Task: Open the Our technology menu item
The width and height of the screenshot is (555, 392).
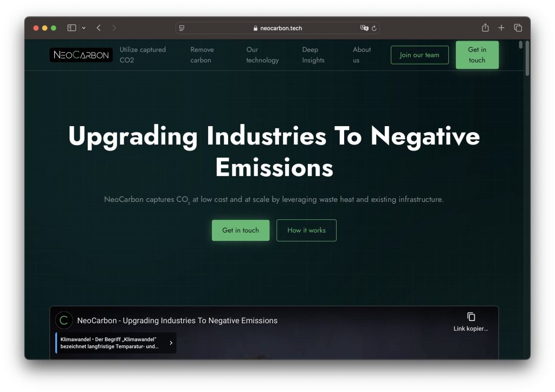Action: pos(262,55)
